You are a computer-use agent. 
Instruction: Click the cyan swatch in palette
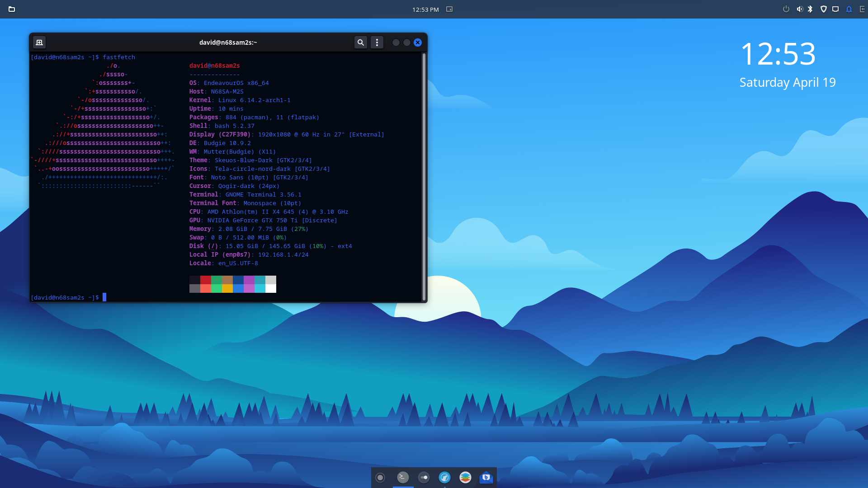(260, 289)
